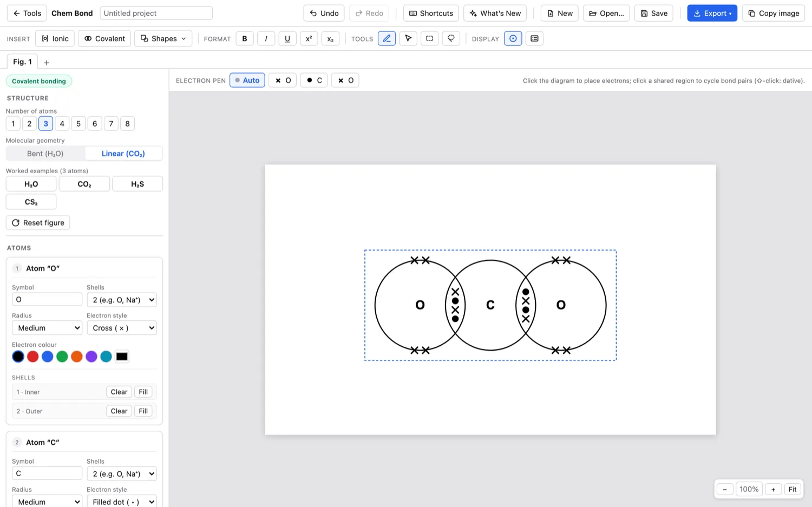Open the custom colour picker rectangle

coord(122,356)
